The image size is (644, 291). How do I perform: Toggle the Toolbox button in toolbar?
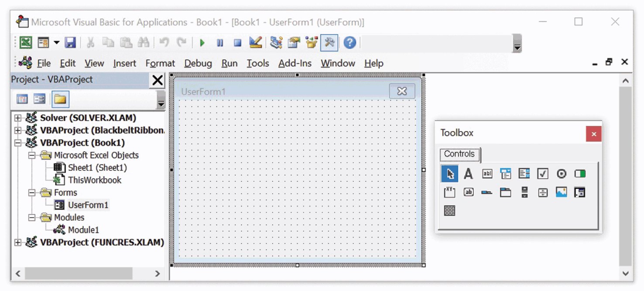pos(329,43)
